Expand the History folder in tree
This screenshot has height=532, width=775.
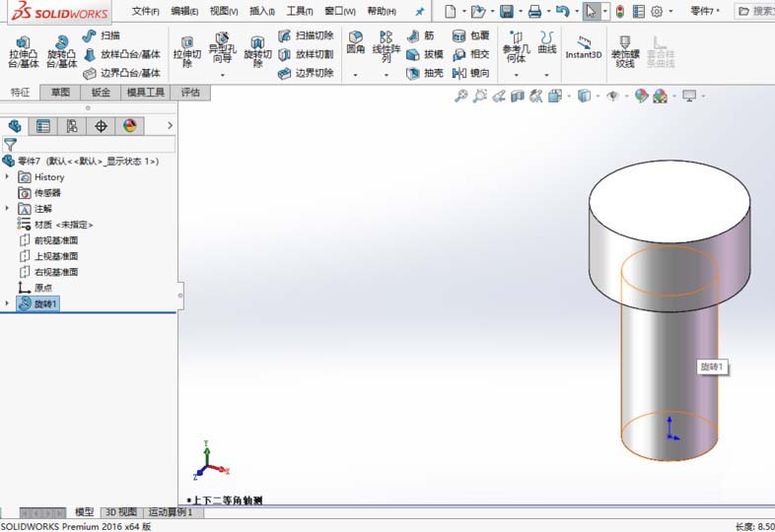tap(8, 177)
